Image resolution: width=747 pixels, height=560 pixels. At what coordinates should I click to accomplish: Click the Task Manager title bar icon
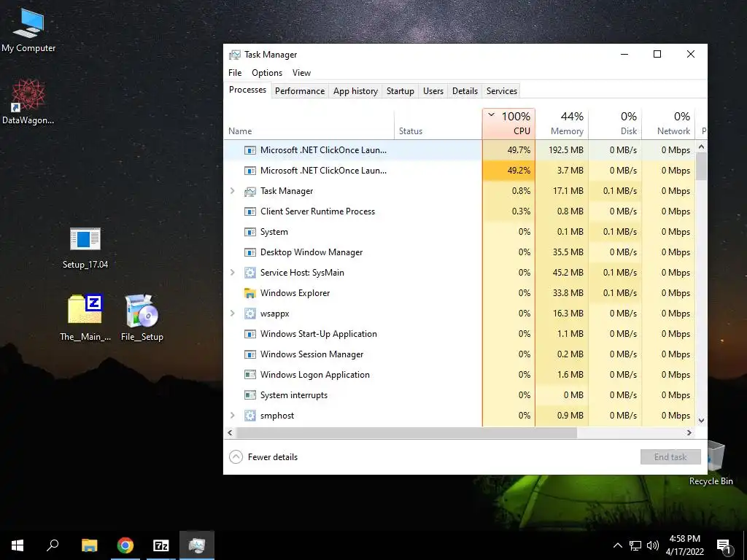click(234, 55)
